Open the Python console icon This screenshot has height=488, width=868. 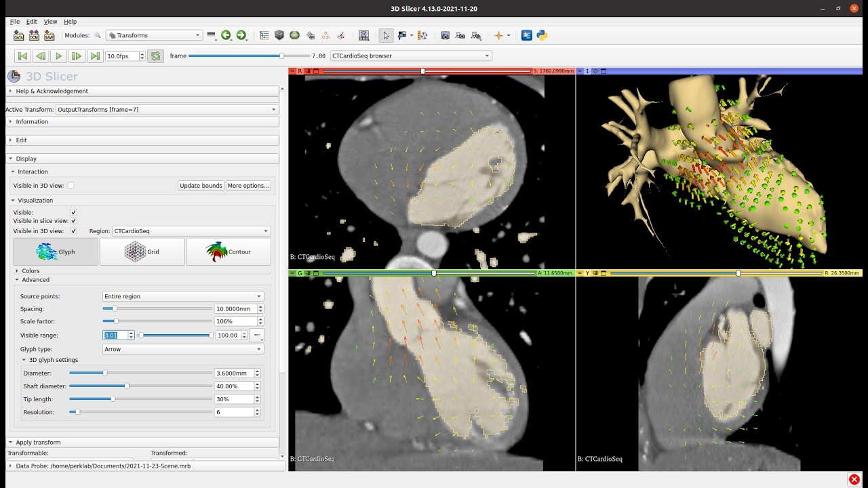542,35
